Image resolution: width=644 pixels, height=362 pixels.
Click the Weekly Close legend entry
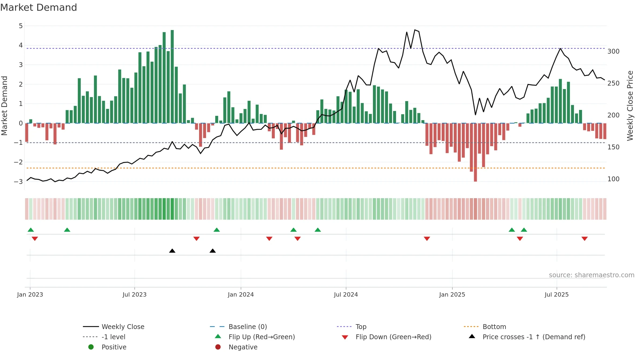click(114, 327)
